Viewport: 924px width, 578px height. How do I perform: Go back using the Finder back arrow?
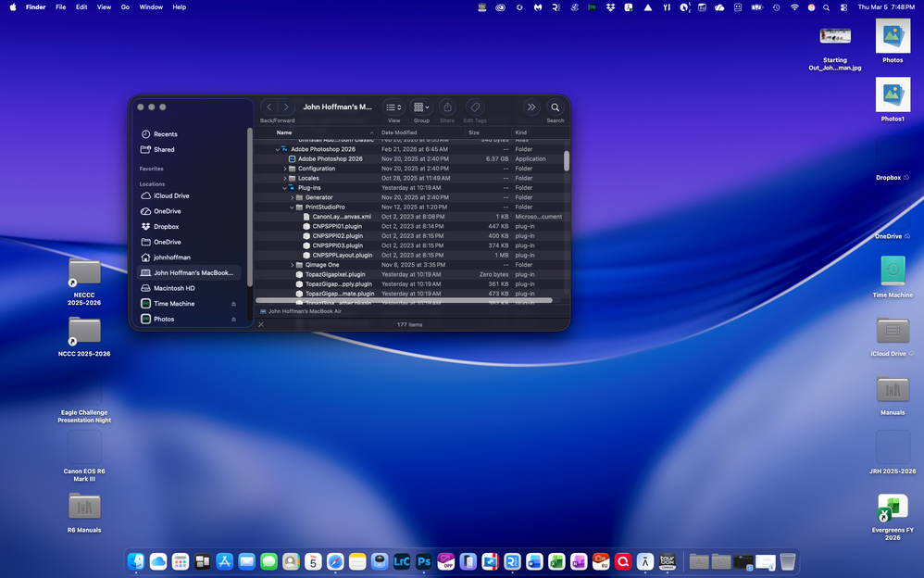269,107
